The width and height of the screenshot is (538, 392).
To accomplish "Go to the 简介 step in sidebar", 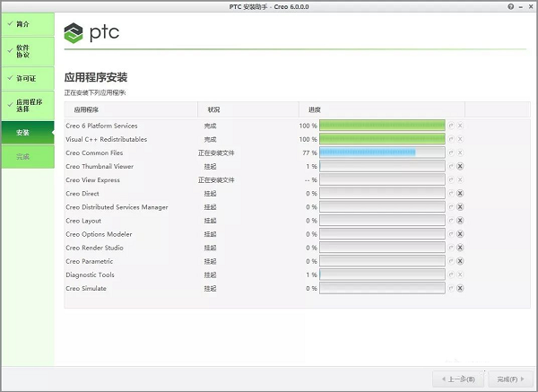I will (26, 24).
